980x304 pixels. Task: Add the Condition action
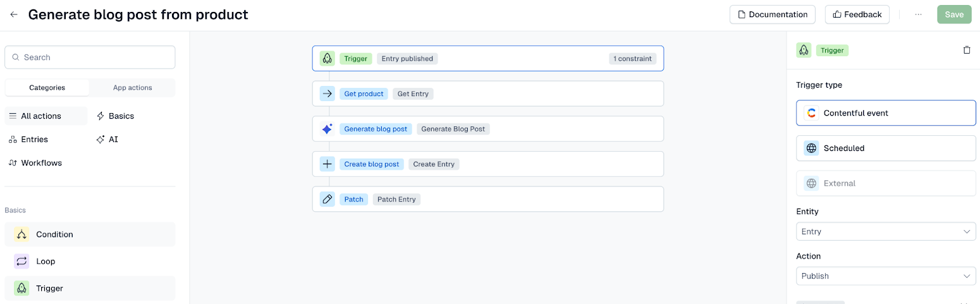click(x=90, y=234)
